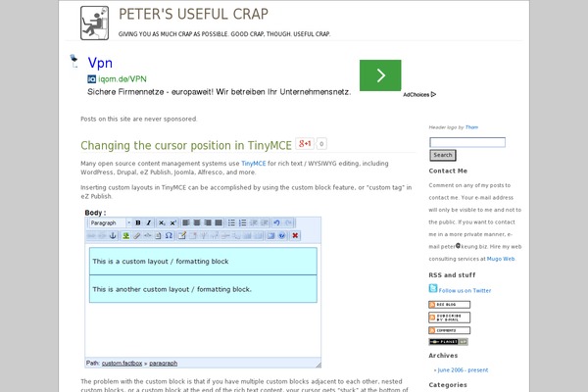Click the editor resize handle corner
Viewport: 588px width, 392px height.
[x=318, y=365]
